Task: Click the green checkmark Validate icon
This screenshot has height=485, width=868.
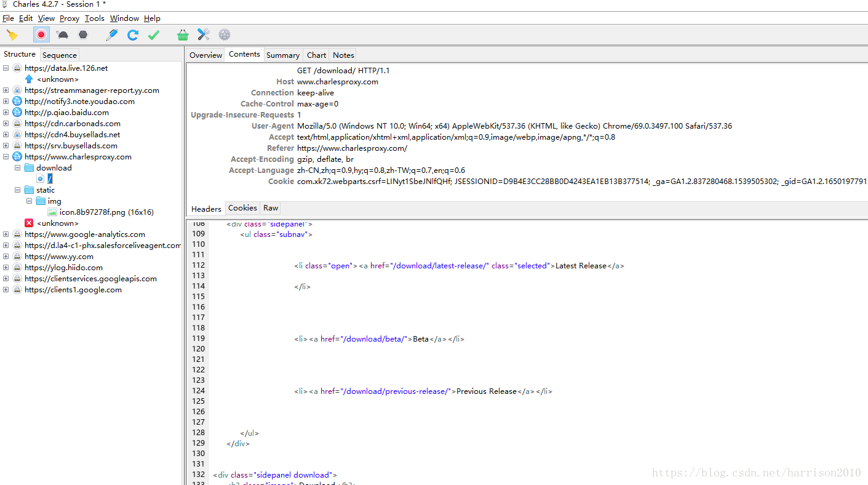Action: point(154,35)
